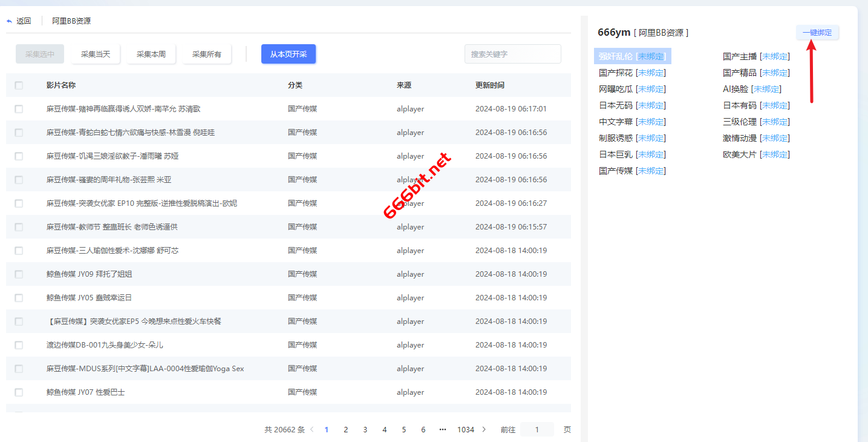This screenshot has height=442, width=868.
Task: Click the 采集当天 collection button
Action: 95,53
